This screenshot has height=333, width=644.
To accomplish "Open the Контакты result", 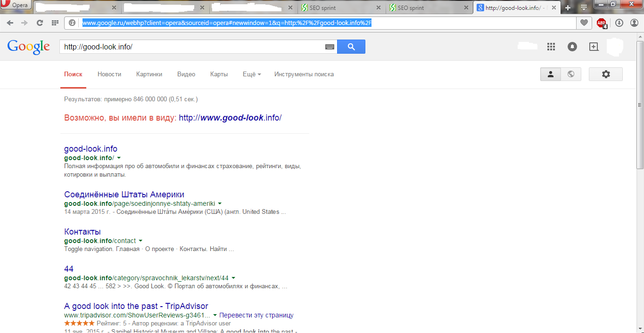I will (83, 232).
